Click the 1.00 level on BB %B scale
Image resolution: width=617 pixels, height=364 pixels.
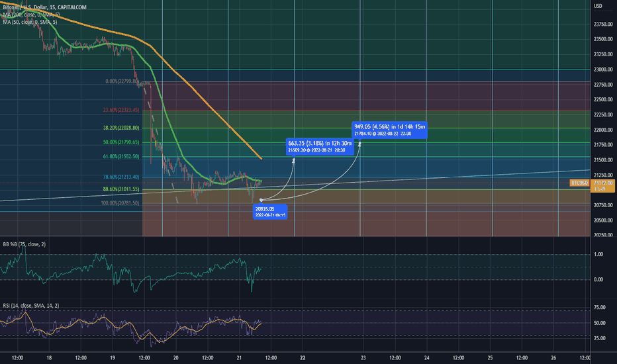pyautogui.click(x=598, y=255)
